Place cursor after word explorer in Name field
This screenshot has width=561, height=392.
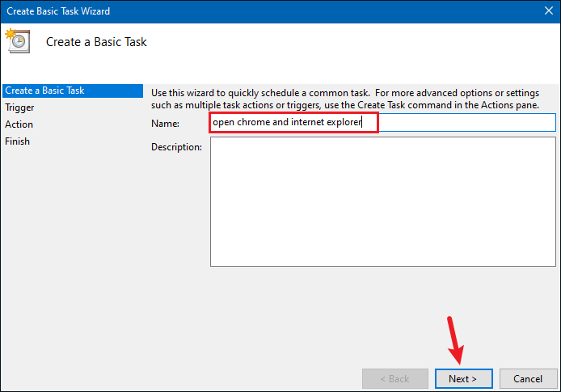click(362, 122)
